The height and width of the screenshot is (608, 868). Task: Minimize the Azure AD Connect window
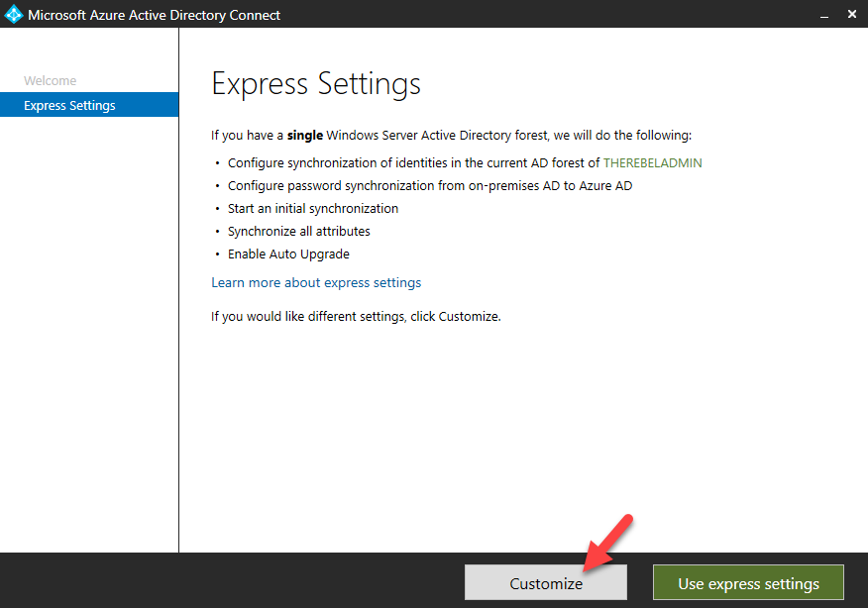click(824, 16)
